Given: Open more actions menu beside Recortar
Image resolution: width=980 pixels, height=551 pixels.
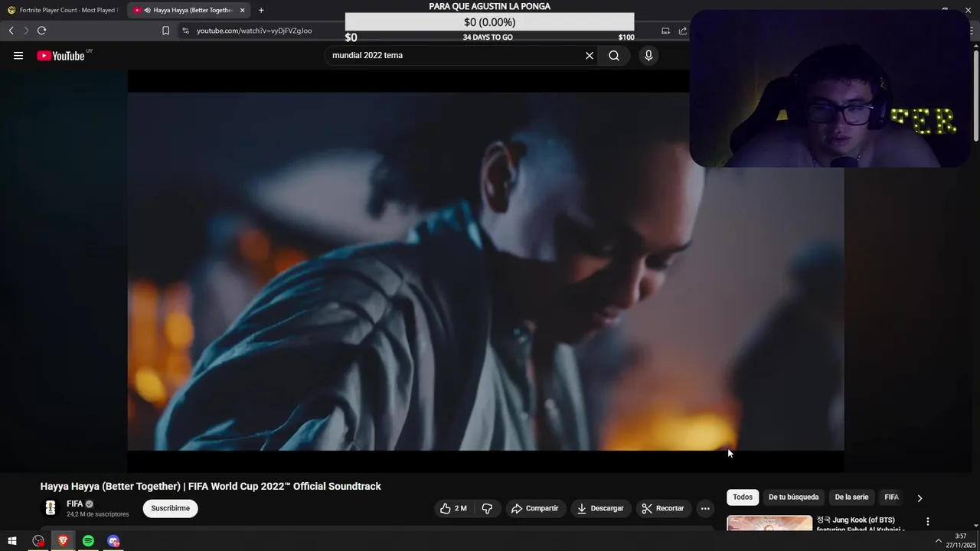Looking at the screenshot, I should point(705,508).
